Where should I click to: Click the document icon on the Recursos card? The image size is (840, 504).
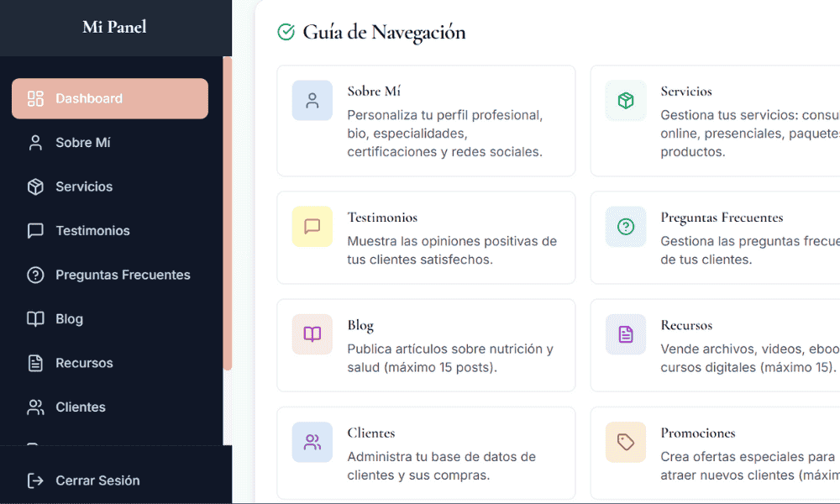625,334
